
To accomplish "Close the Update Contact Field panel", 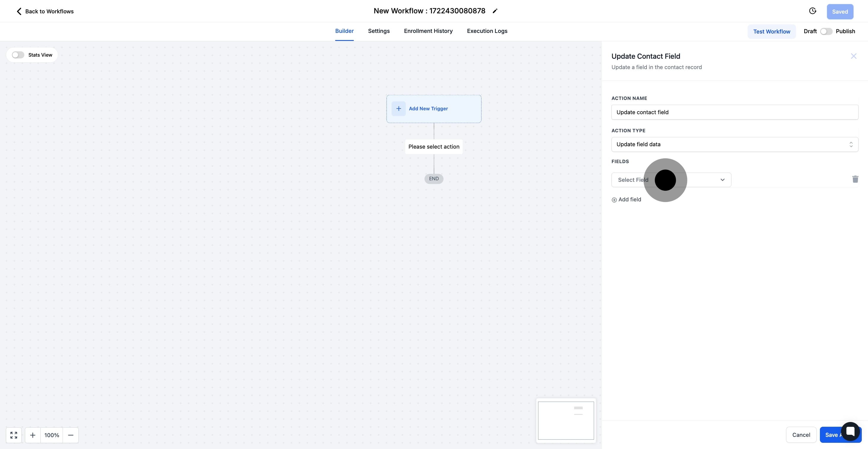I will pos(853,56).
